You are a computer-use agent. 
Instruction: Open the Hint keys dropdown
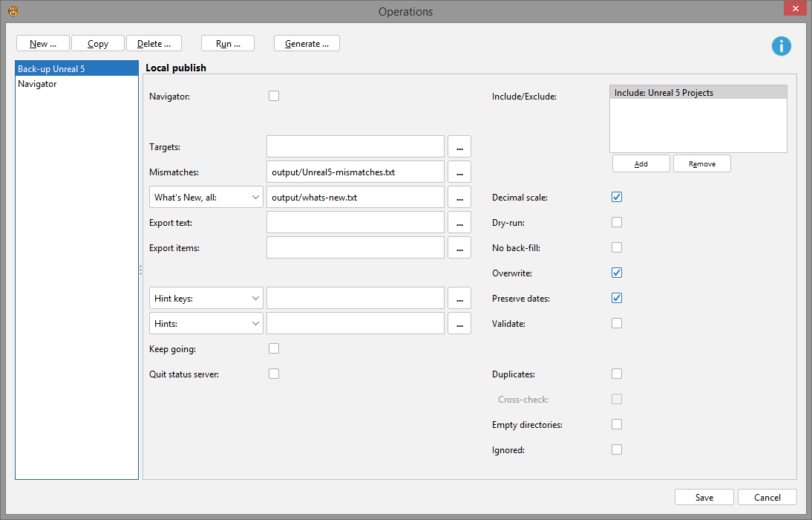tap(206, 298)
